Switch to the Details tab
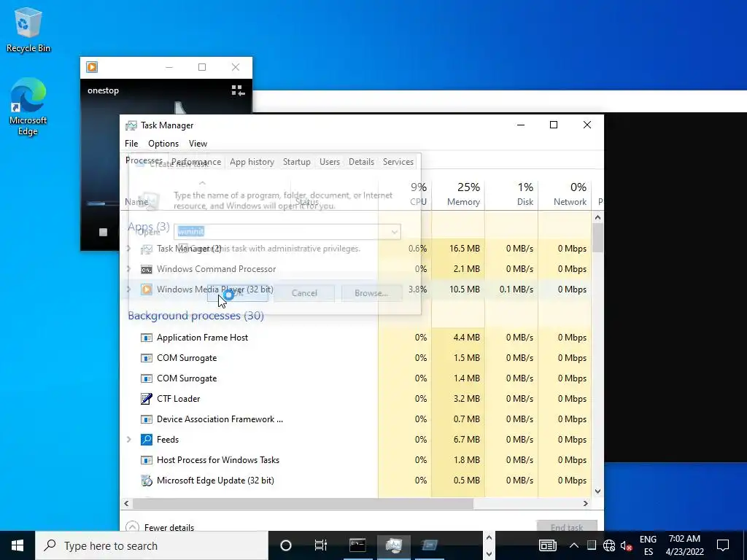The height and width of the screenshot is (560, 747). pyautogui.click(x=361, y=162)
